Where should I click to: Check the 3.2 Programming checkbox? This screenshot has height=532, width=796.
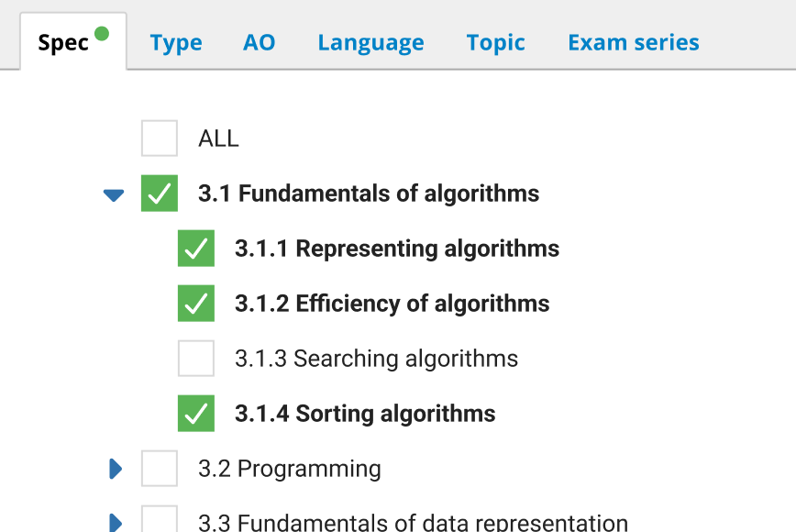point(160,469)
